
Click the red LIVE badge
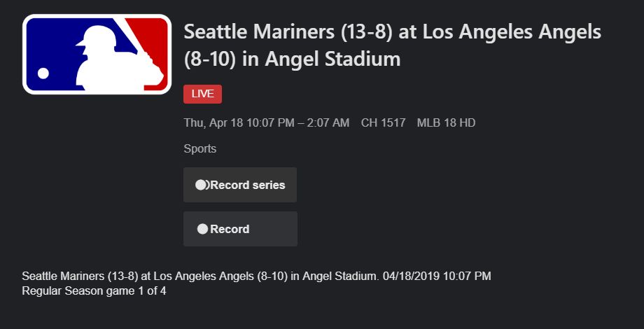click(x=202, y=94)
